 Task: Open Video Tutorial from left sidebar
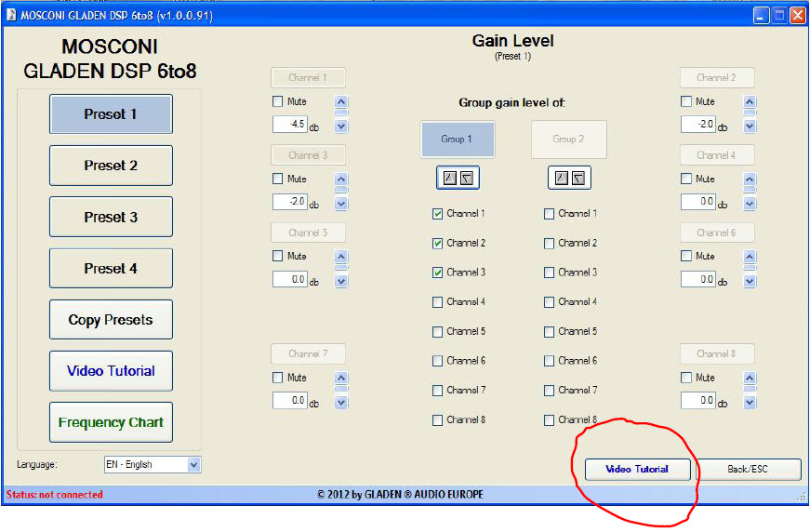pos(111,371)
